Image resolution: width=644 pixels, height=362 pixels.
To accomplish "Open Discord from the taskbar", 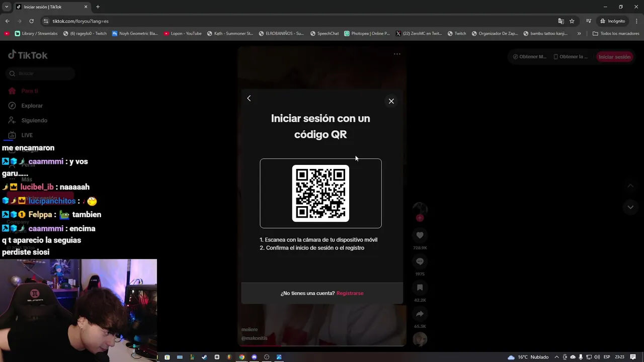I will click(x=254, y=357).
